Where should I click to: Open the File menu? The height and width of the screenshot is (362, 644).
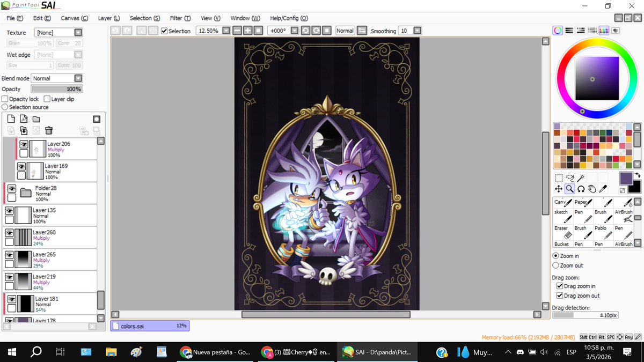click(x=14, y=18)
